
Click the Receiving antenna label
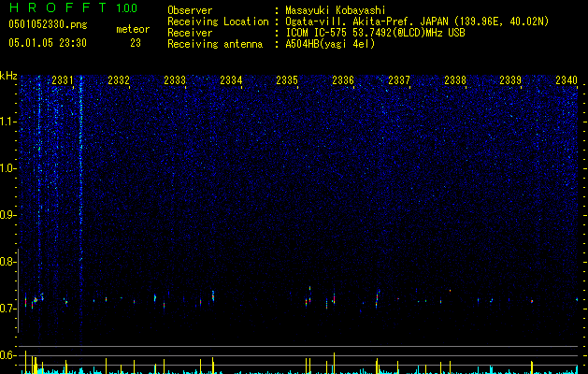tap(215, 44)
